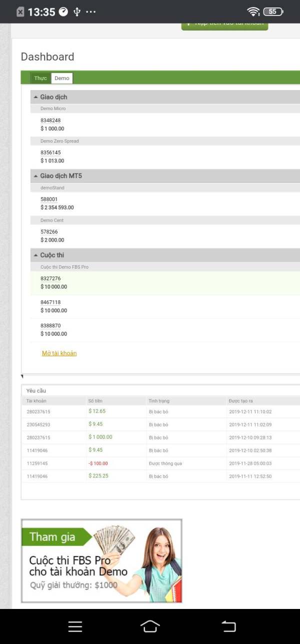Click the Yêu cầu panel title
This screenshot has height=644, width=300.
click(x=36, y=391)
